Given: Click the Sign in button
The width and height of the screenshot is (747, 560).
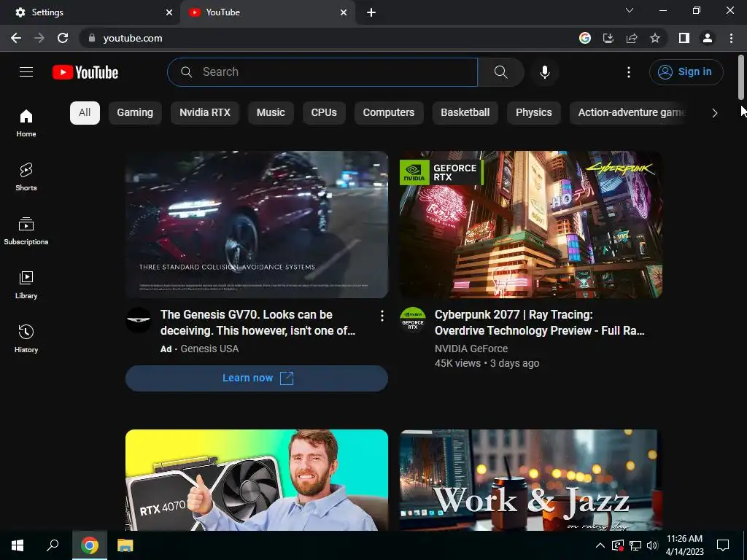Looking at the screenshot, I should 686,72.
